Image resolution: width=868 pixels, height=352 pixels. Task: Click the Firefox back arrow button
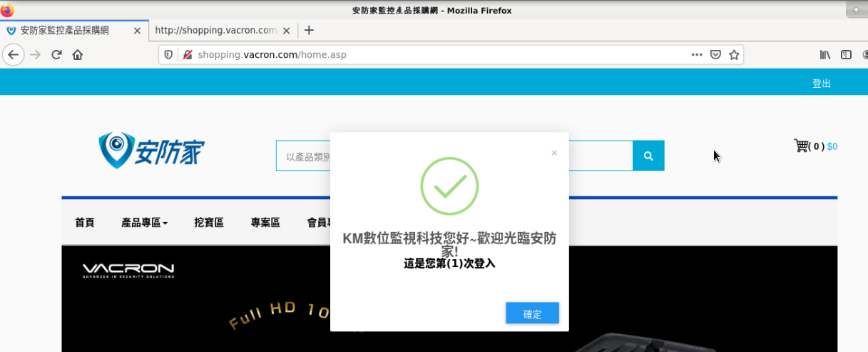13,55
